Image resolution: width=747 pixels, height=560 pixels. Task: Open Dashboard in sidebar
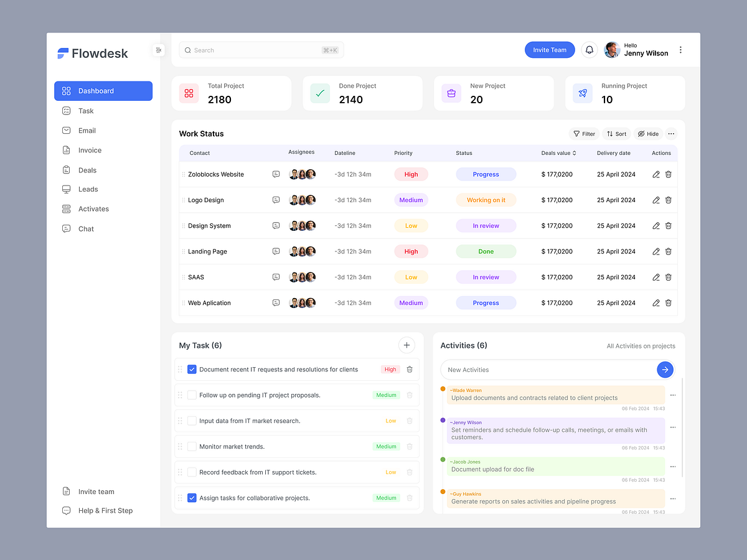pyautogui.click(x=103, y=91)
